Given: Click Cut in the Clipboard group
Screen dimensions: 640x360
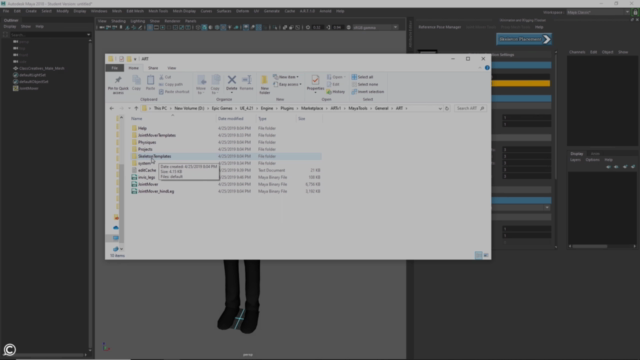Looking at the screenshot, I should point(165,77).
